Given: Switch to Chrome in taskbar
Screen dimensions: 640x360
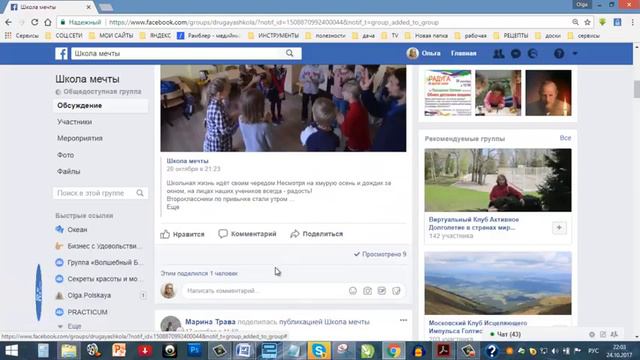Looking at the screenshot, I should (x=393, y=351).
